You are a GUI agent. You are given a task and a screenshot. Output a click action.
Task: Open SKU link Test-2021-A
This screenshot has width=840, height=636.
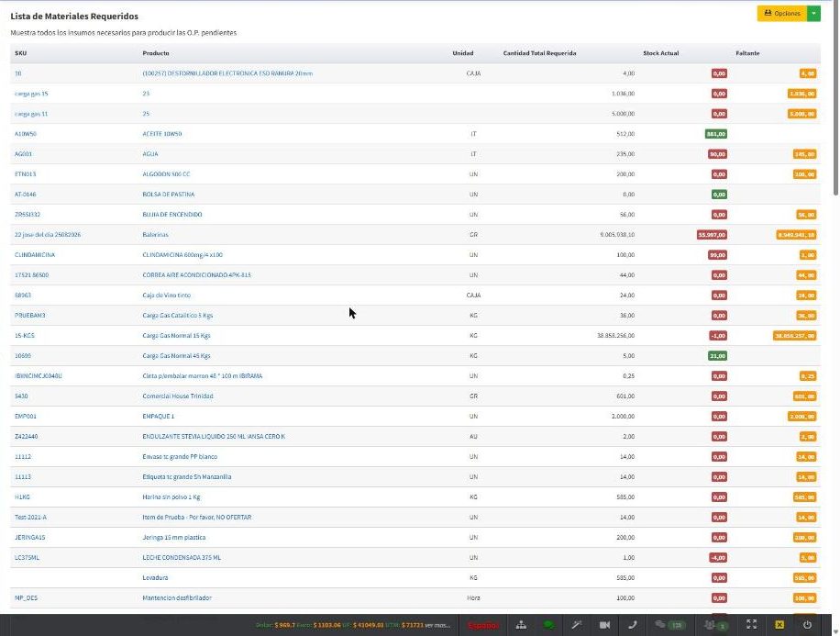click(30, 518)
